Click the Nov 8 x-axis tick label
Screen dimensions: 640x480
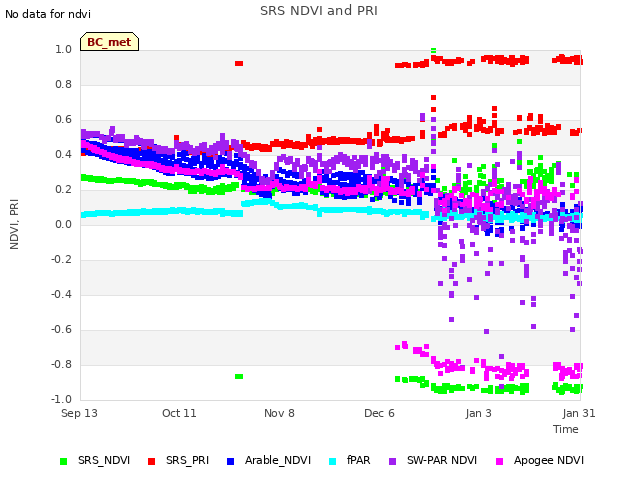(279, 413)
